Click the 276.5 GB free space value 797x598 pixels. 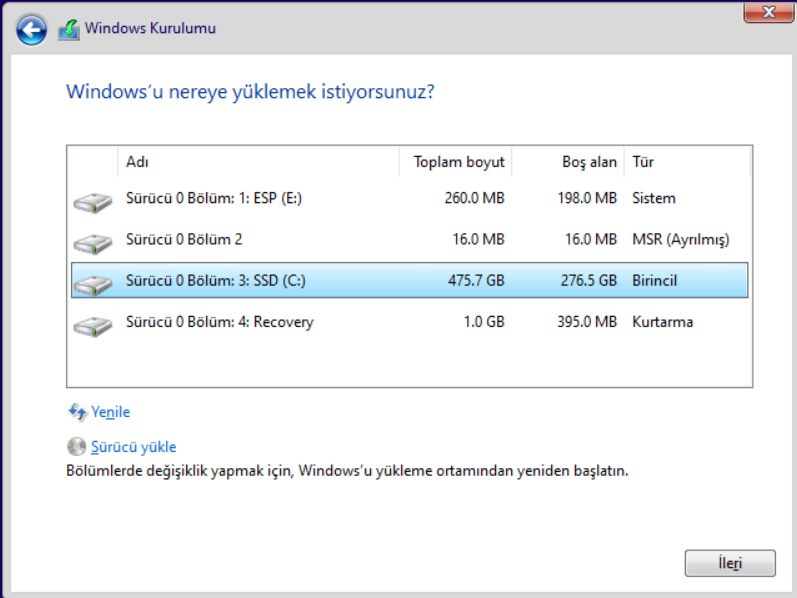point(589,280)
